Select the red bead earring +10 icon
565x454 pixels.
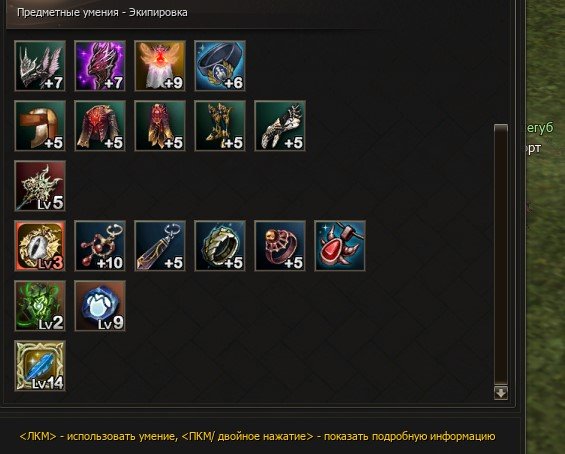[100, 246]
